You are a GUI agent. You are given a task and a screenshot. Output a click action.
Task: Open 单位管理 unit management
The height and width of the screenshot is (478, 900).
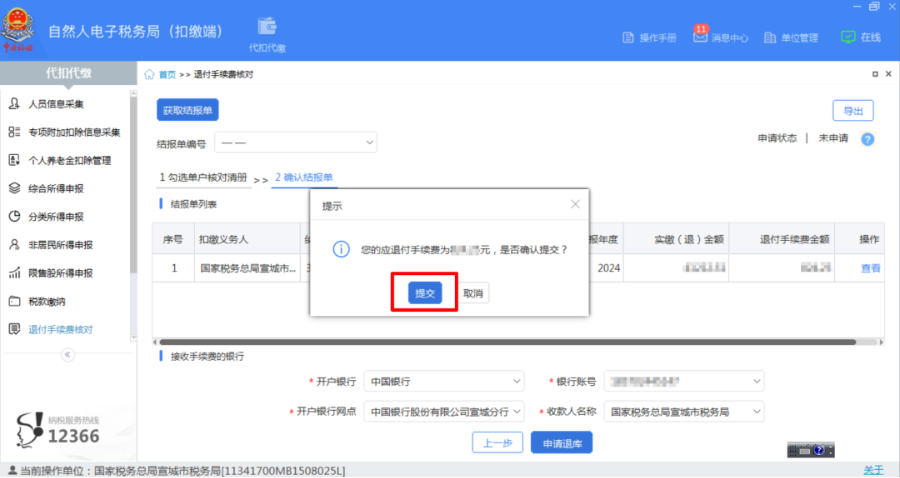[790, 37]
